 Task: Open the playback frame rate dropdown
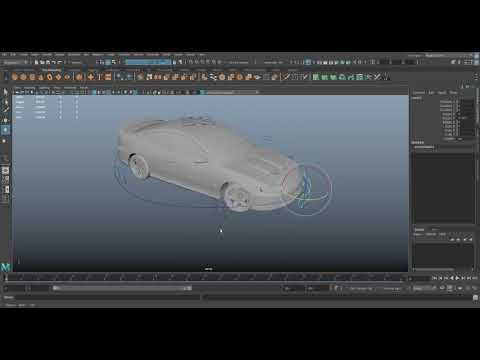pyautogui.click(x=423, y=288)
